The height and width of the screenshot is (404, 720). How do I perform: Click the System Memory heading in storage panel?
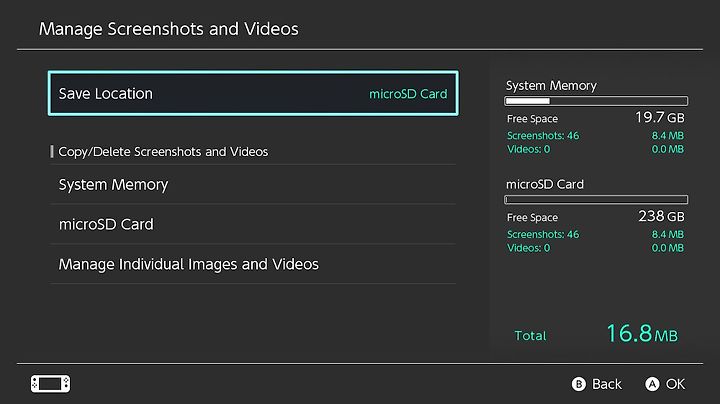[551, 85]
